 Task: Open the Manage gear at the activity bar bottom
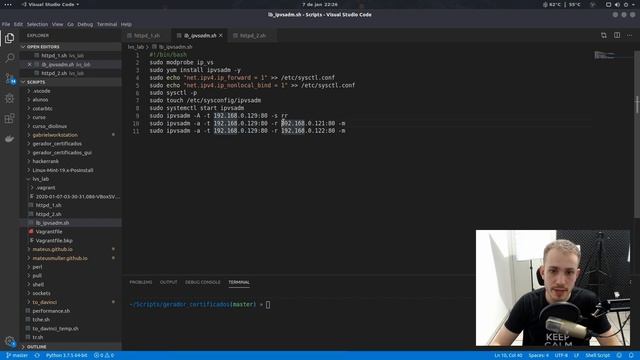(9, 341)
